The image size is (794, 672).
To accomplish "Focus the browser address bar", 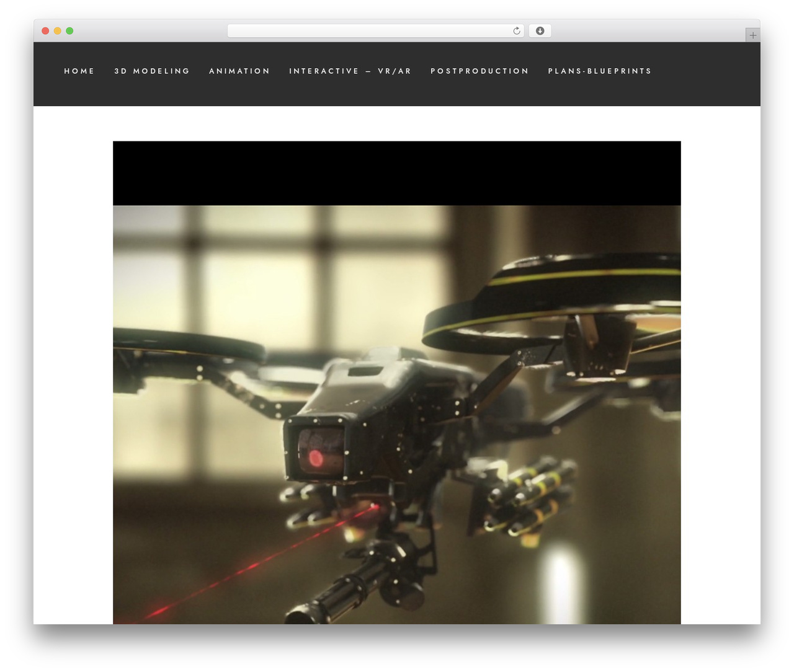I will point(375,31).
